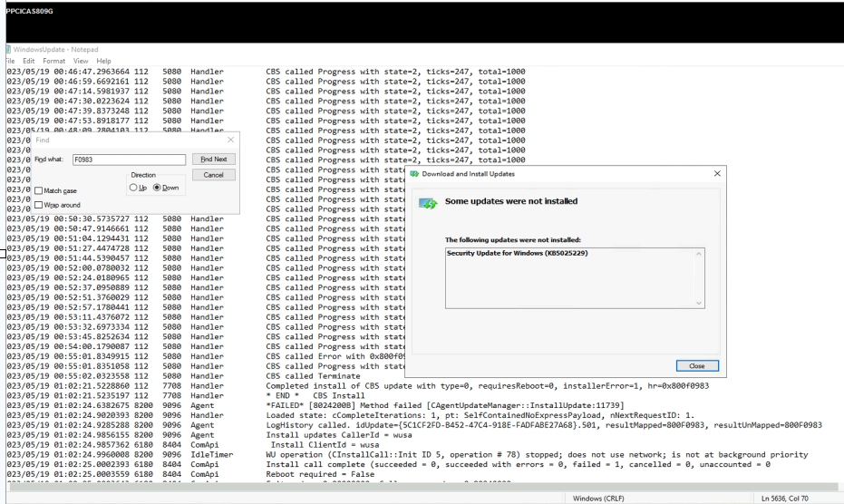Click the Windows (CRLF) status bar entry
Image resolution: width=844 pixels, height=504 pixels.
598,499
